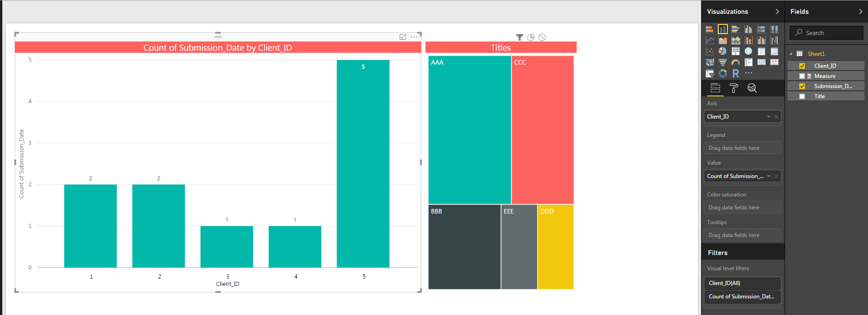This screenshot has height=315, width=868.
Task: Pick the pie chart visualization
Action: click(x=723, y=51)
